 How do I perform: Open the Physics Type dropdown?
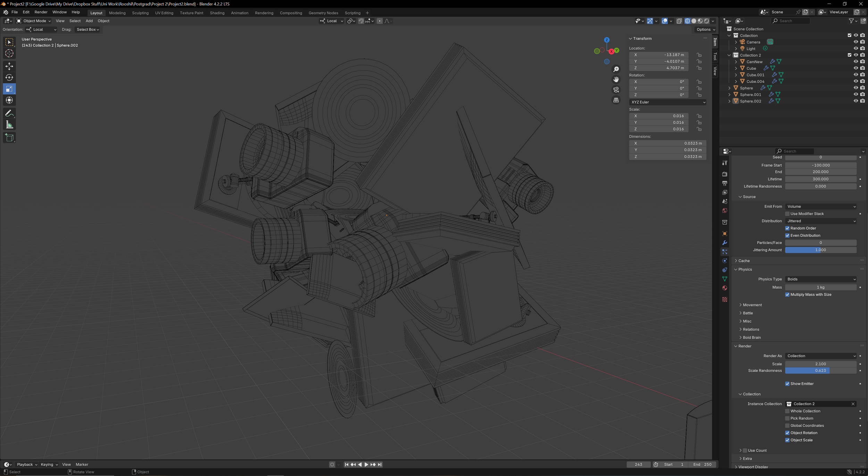pyautogui.click(x=820, y=279)
